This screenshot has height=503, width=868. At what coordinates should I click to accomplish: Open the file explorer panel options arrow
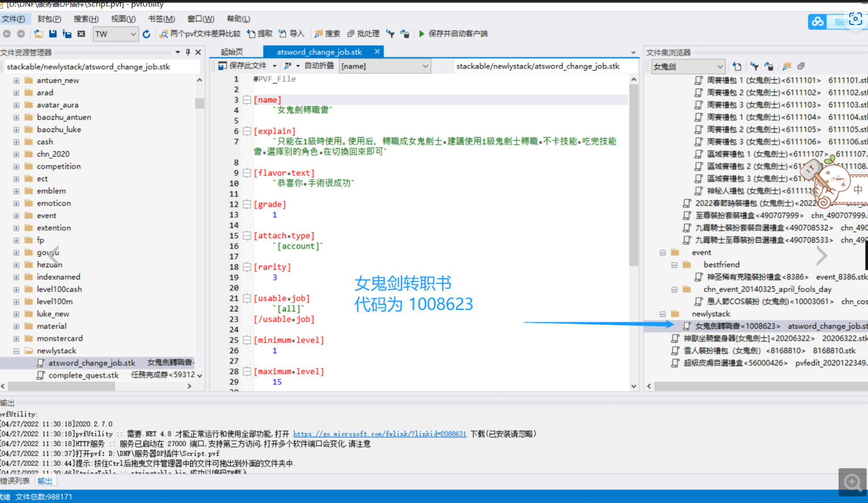click(x=178, y=52)
